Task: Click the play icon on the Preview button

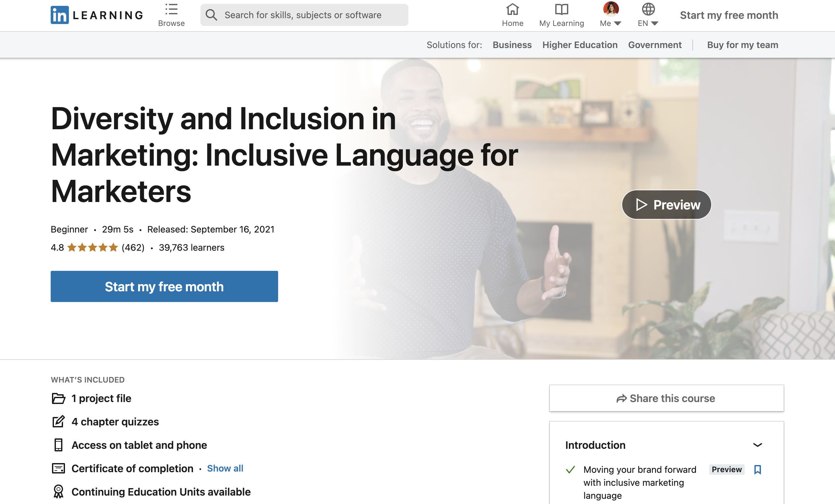Action: pos(641,205)
